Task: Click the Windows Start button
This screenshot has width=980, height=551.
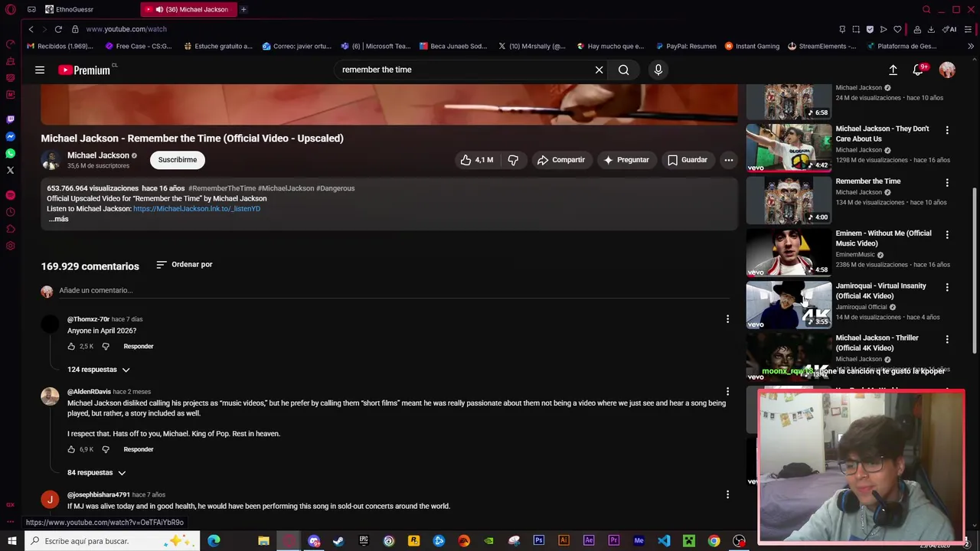Action: click(x=11, y=541)
